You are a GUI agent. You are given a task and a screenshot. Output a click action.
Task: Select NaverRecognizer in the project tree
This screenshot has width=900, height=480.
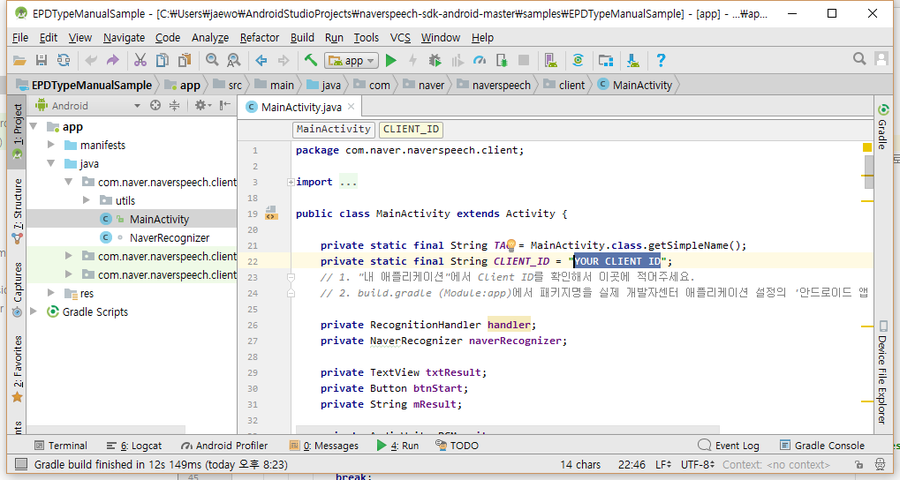(x=169, y=238)
